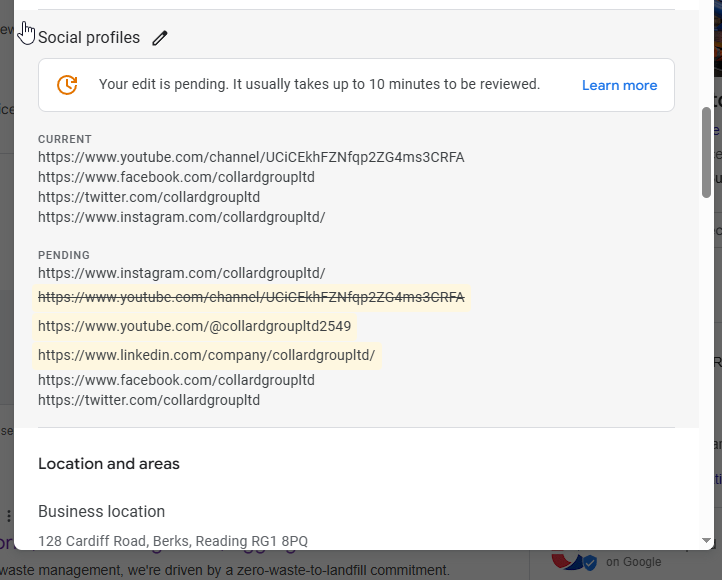Click the pending LinkedIn company URL
722x580 pixels.
[x=207, y=355]
